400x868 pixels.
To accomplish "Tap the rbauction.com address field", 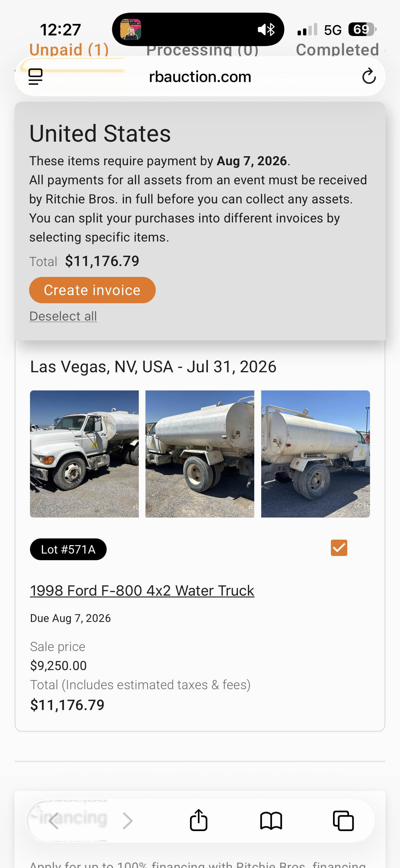I will [200, 77].
